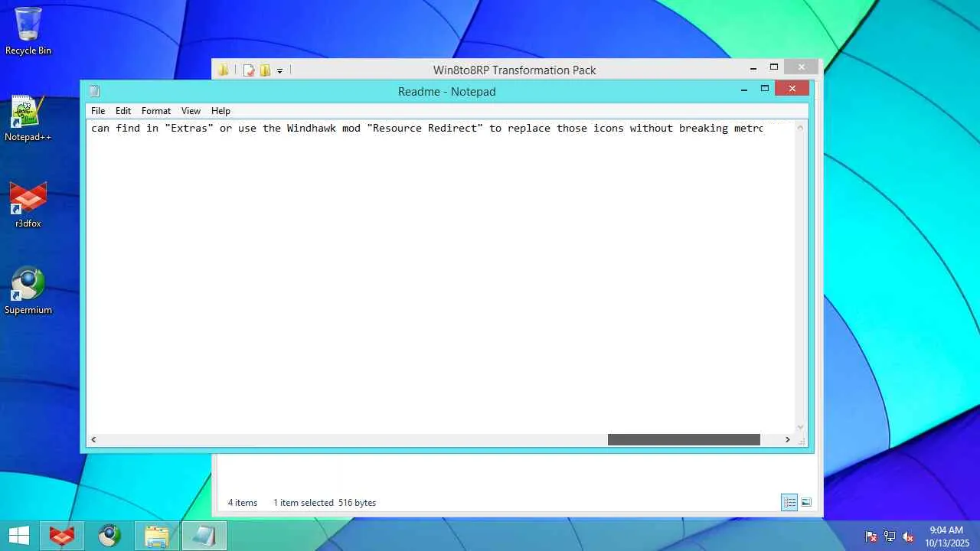Open the Help menu in Notepad
This screenshot has height=551, width=980.
tap(220, 111)
